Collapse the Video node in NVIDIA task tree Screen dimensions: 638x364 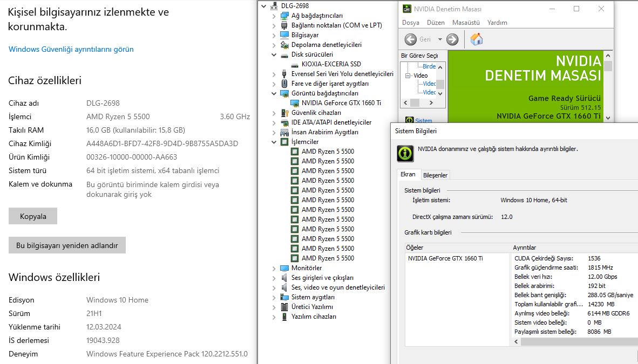(408, 75)
